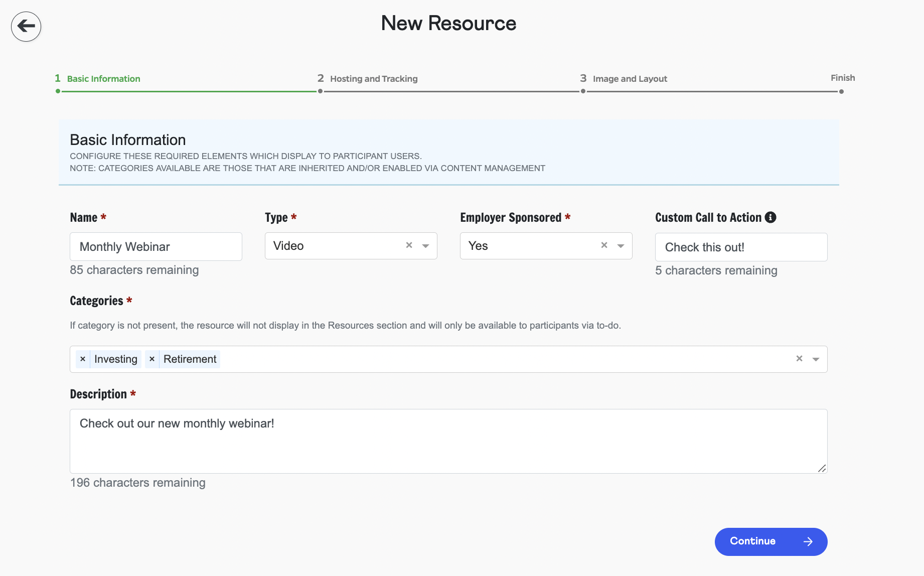Clear all selected categories

[x=799, y=359]
